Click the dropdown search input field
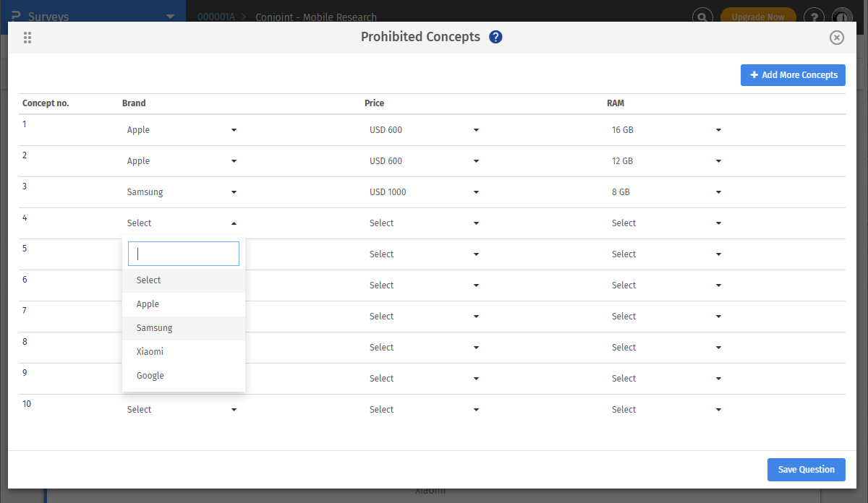The height and width of the screenshot is (503, 868). [184, 254]
